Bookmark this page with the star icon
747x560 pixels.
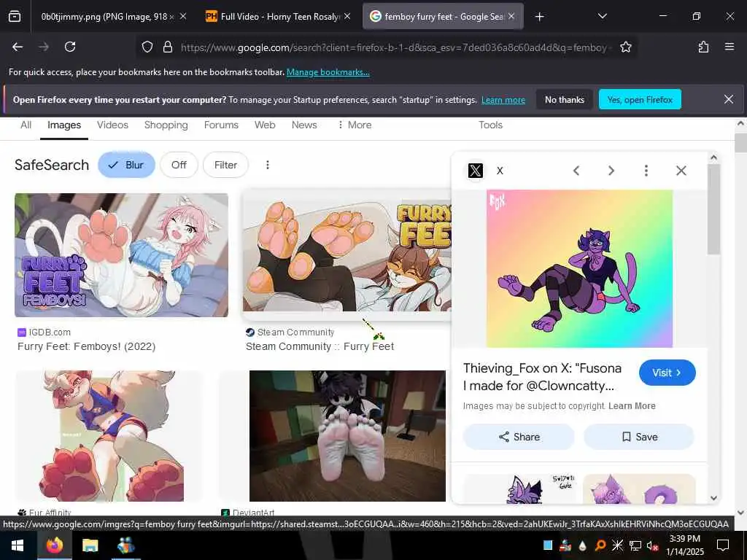pos(625,47)
